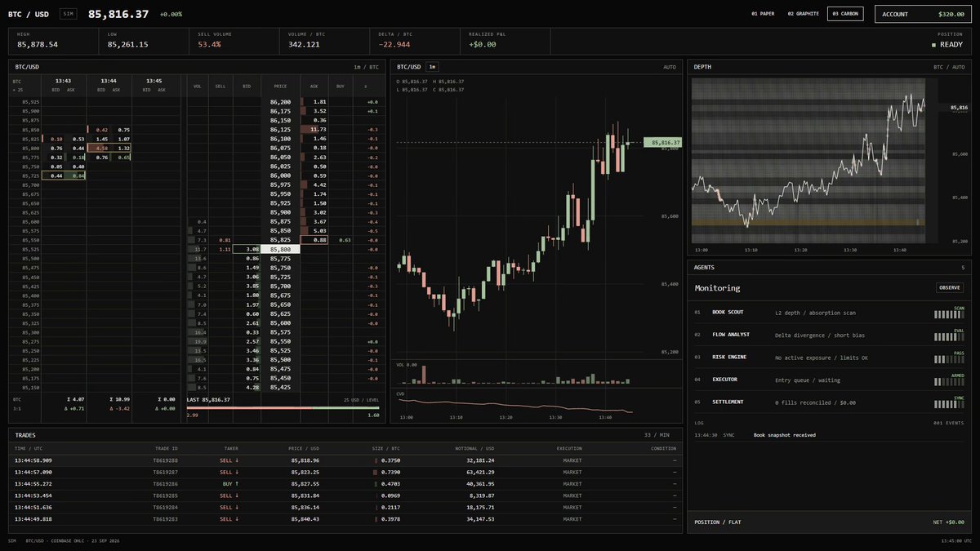980x551 pixels.
Task: Click the Book Scout SCAN level meter
Action: point(949,313)
